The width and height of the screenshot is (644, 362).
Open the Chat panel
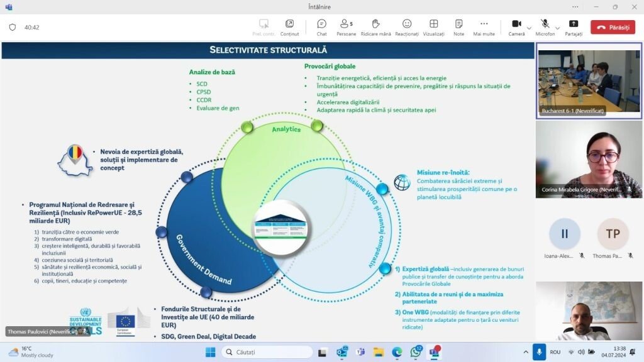[321, 26]
